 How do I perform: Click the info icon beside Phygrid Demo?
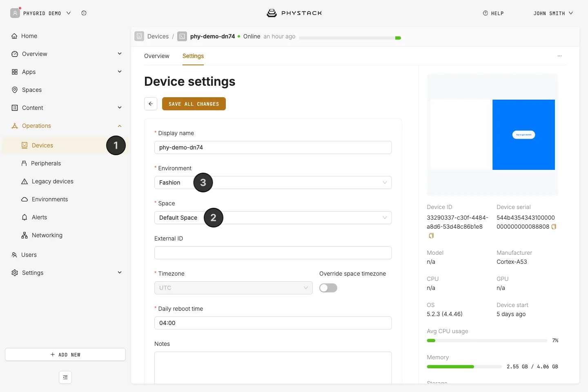84,13
